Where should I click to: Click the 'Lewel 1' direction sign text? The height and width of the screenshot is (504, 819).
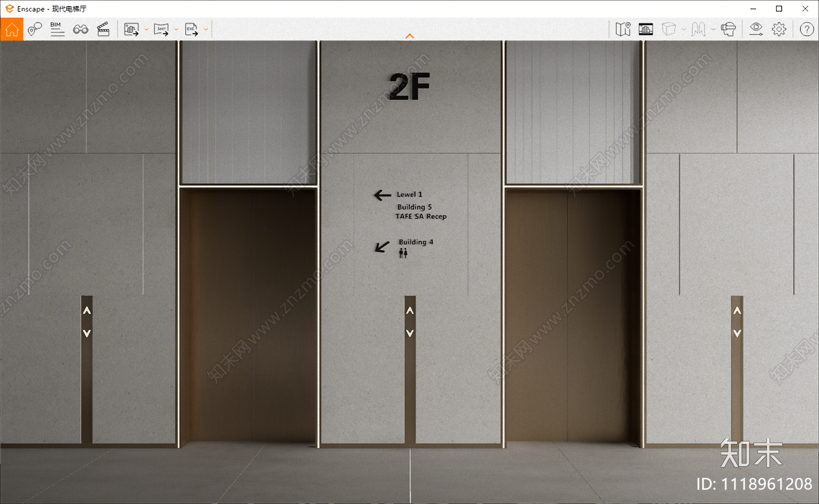pos(409,194)
